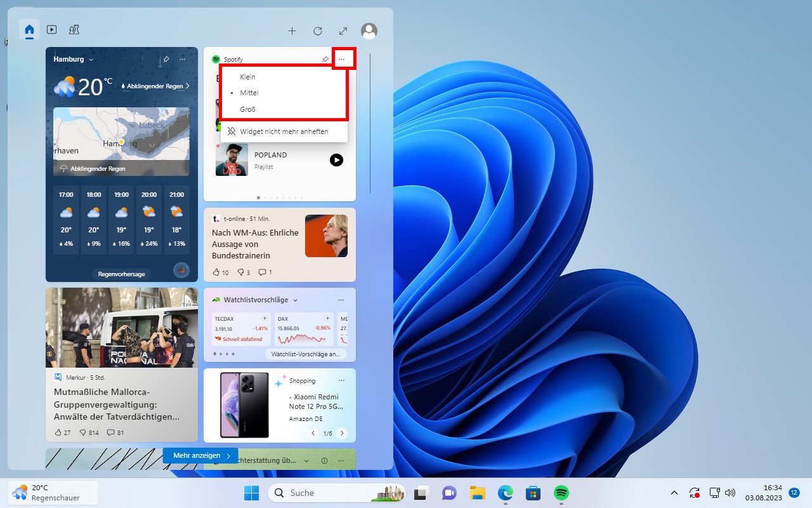Select the Klein widget size
This screenshot has height=508, width=812.
[x=247, y=76]
